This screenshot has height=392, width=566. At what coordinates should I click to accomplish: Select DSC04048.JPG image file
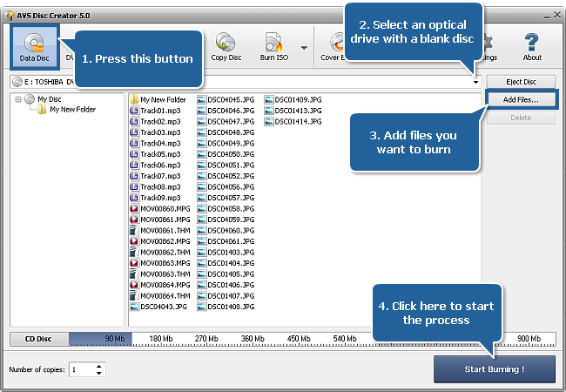click(226, 132)
